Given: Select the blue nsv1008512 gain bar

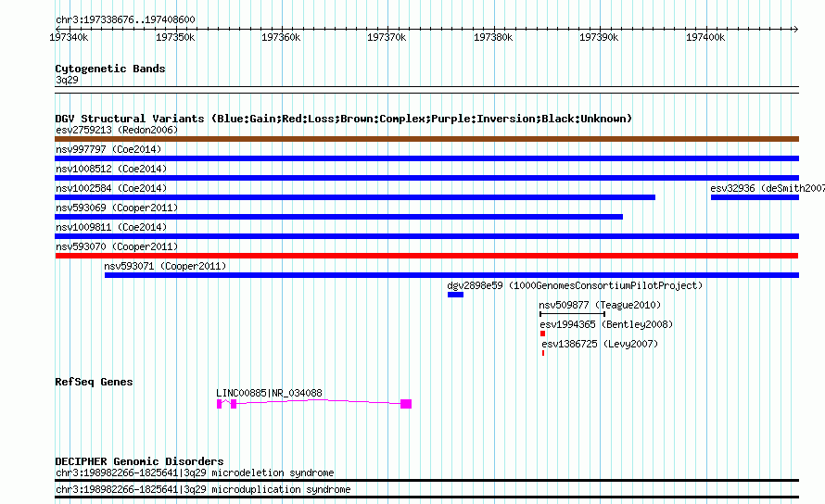Looking at the screenshot, I should coord(426,178).
